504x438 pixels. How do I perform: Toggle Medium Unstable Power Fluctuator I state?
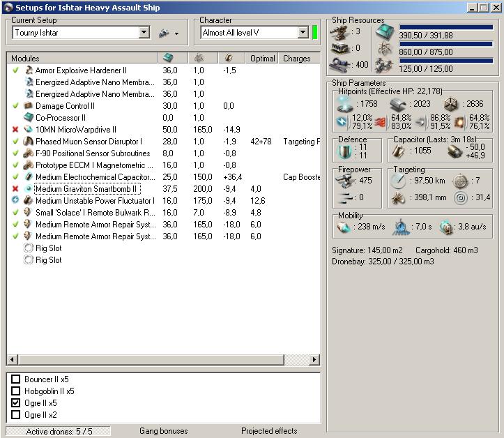tap(15, 200)
